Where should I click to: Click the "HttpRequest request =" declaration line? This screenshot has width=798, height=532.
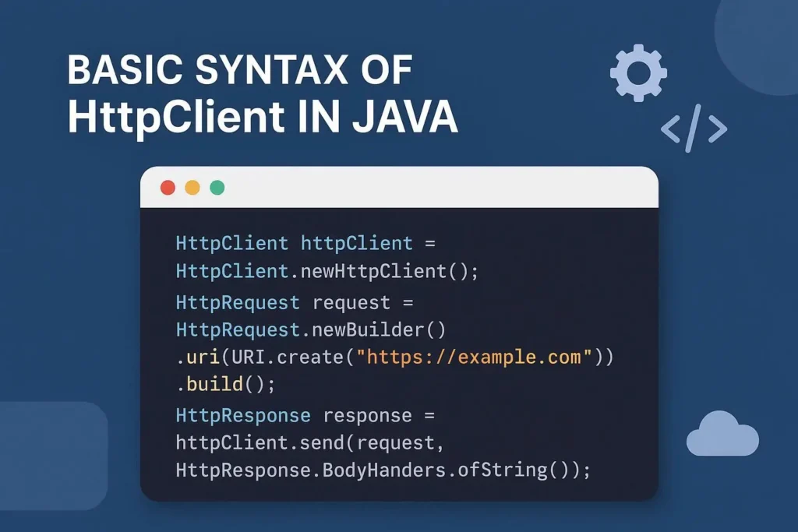coord(294,302)
